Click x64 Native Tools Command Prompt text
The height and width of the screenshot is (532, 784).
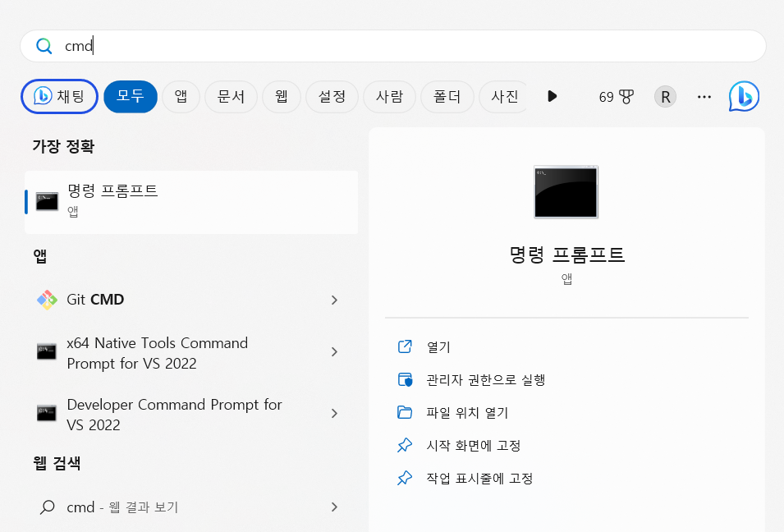[158, 353]
